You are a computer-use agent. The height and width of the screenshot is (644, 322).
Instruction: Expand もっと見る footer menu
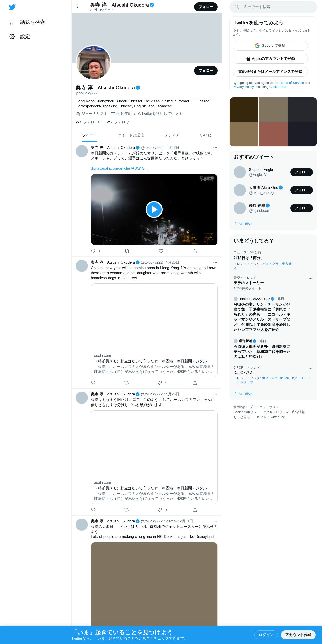(243, 417)
